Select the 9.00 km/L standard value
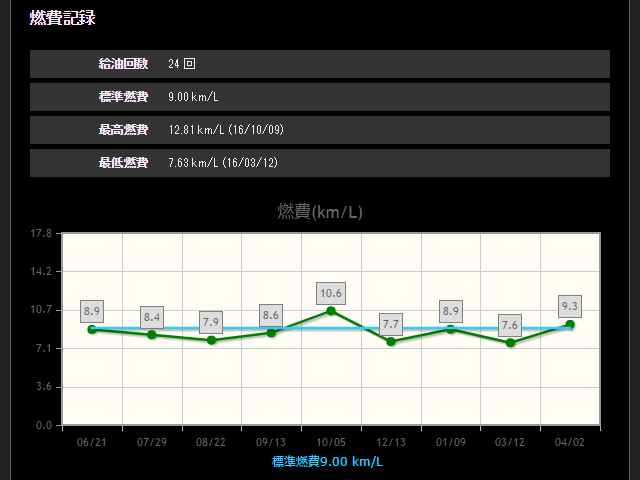This screenshot has width=640, height=480. [x=193, y=97]
